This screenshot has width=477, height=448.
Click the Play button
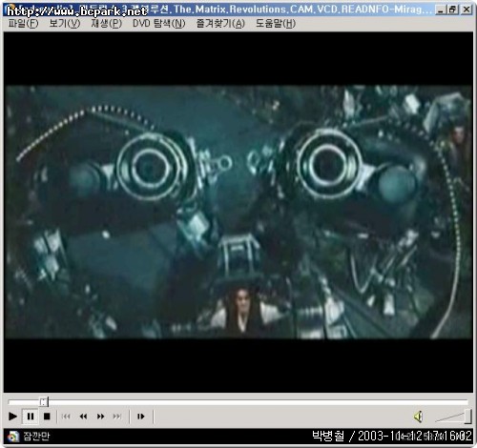click(x=12, y=417)
